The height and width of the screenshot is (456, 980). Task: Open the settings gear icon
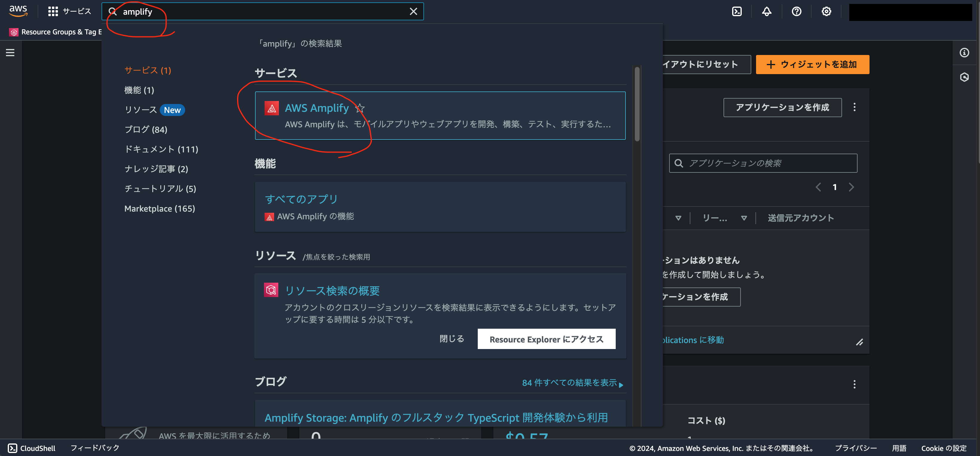826,11
